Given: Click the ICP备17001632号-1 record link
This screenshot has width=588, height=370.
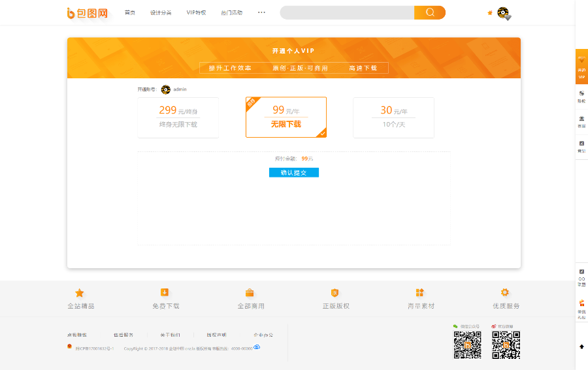Looking at the screenshot, I should click(95, 348).
